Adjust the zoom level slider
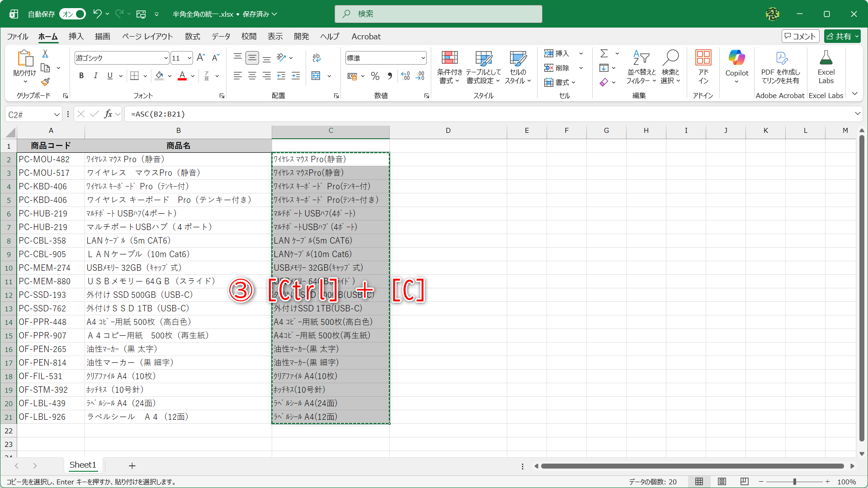Screen dimensions: 868x488 (794, 482)
